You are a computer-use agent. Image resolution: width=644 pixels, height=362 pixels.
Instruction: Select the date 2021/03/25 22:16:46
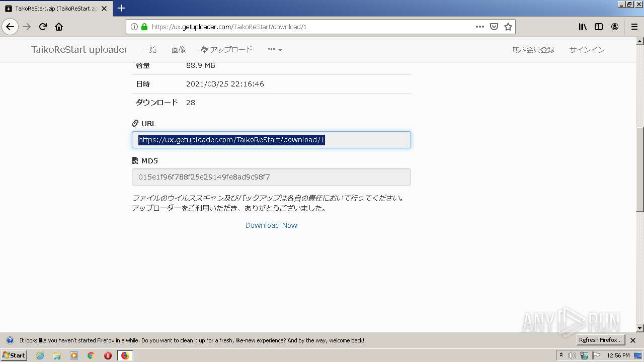pos(225,84)
